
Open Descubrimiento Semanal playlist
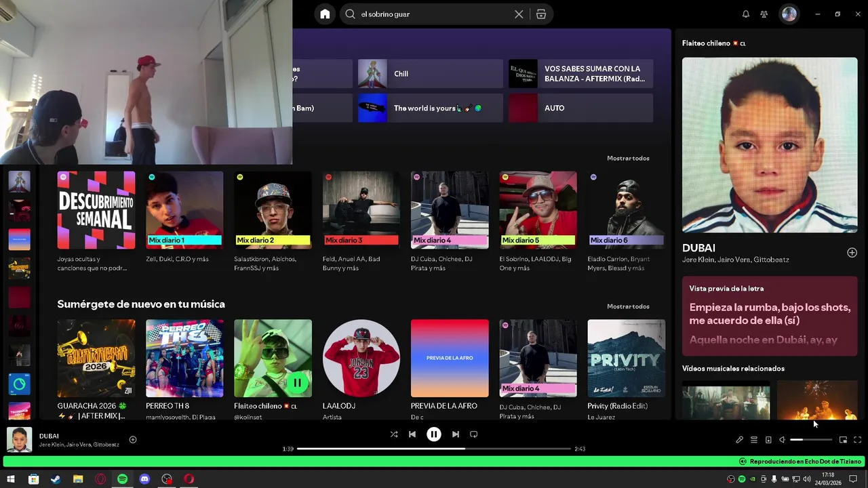pyautogui.click(x=96, y=210)
